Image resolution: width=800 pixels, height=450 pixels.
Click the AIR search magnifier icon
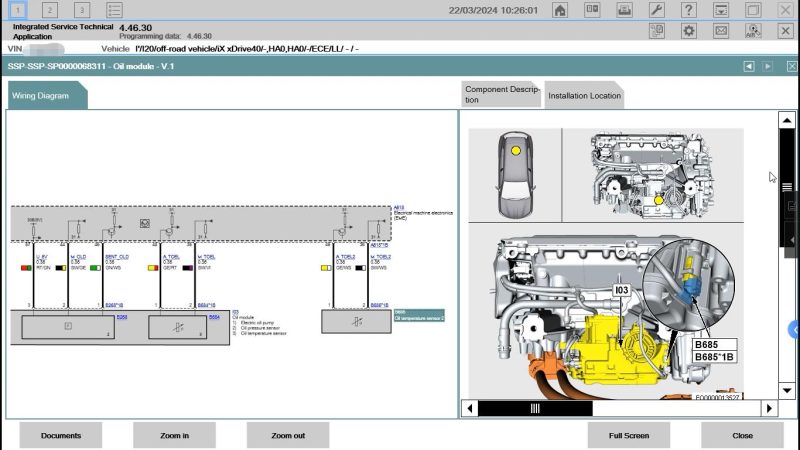753,31
